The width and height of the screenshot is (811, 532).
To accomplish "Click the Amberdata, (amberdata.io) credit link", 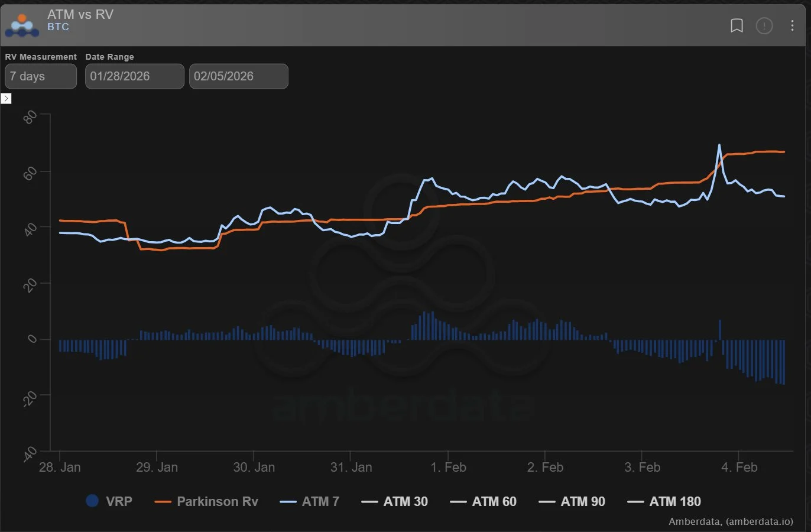I will click(731, 521).
